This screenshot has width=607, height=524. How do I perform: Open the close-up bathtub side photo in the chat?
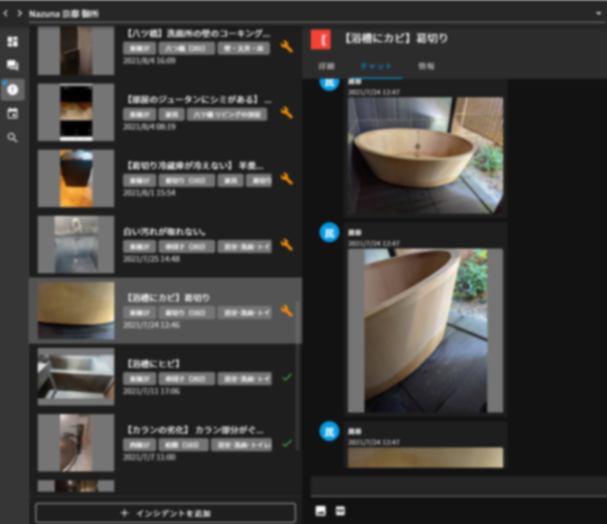pos(426,331)
